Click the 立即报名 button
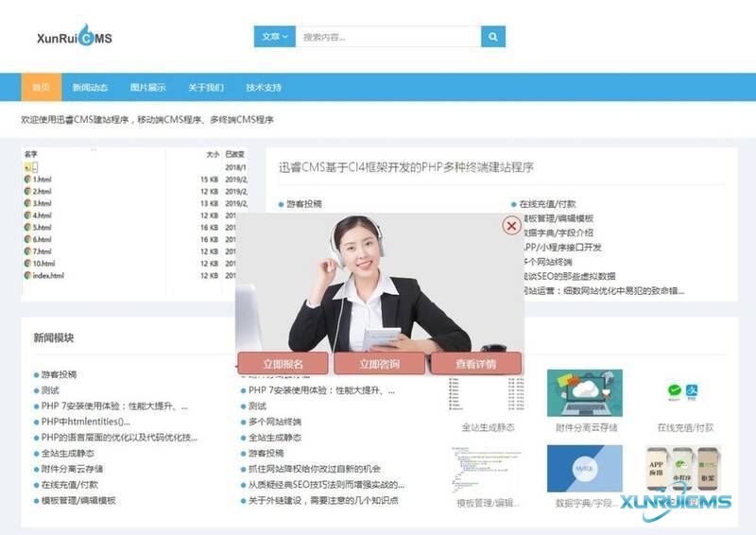 tap(283, 364)
